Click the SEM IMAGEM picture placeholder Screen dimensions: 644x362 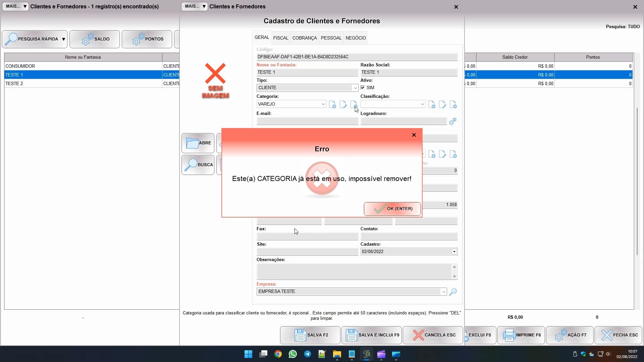coord(215,81)
